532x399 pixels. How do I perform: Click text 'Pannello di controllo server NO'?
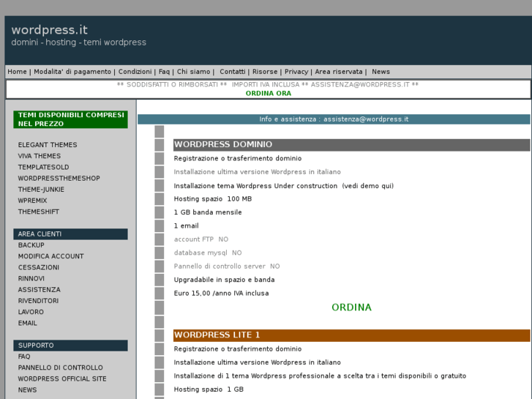(x=227, y=266)
